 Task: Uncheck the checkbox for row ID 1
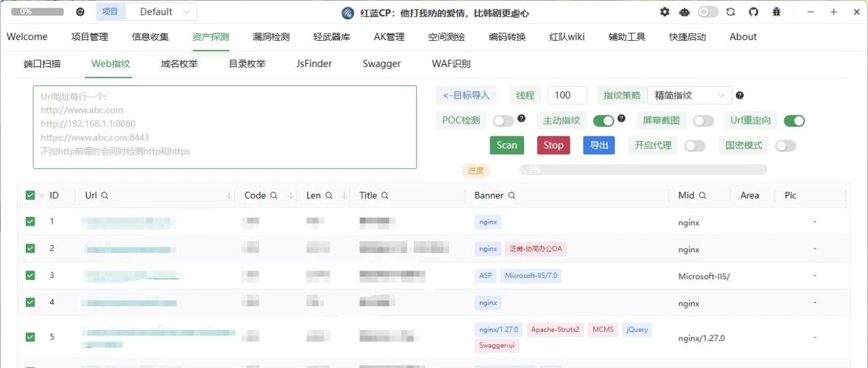pos(30,221)
